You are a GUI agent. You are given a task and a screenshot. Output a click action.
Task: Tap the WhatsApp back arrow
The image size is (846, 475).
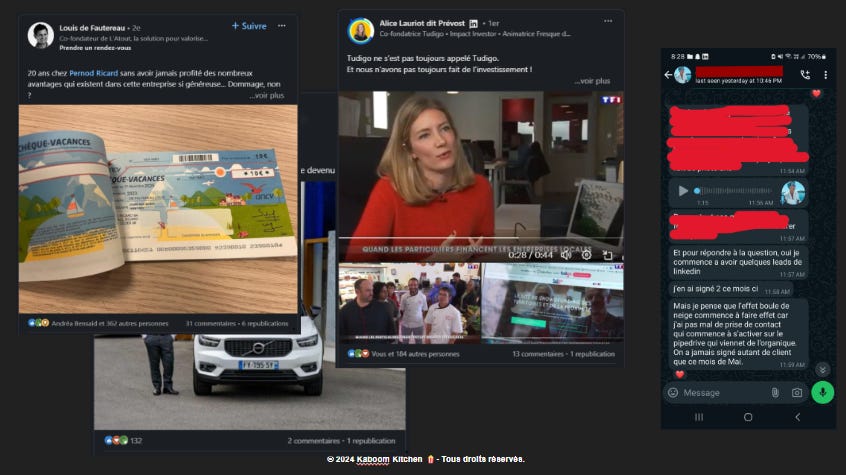[668, 75]
